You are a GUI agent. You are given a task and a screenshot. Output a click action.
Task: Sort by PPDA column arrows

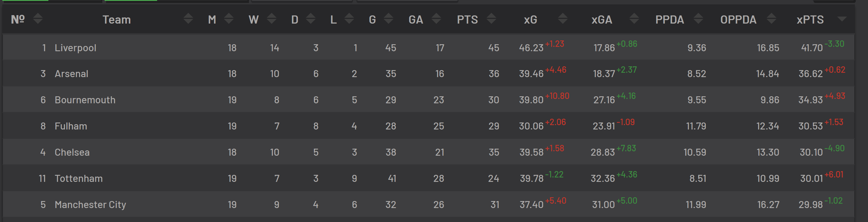point(699,19)
